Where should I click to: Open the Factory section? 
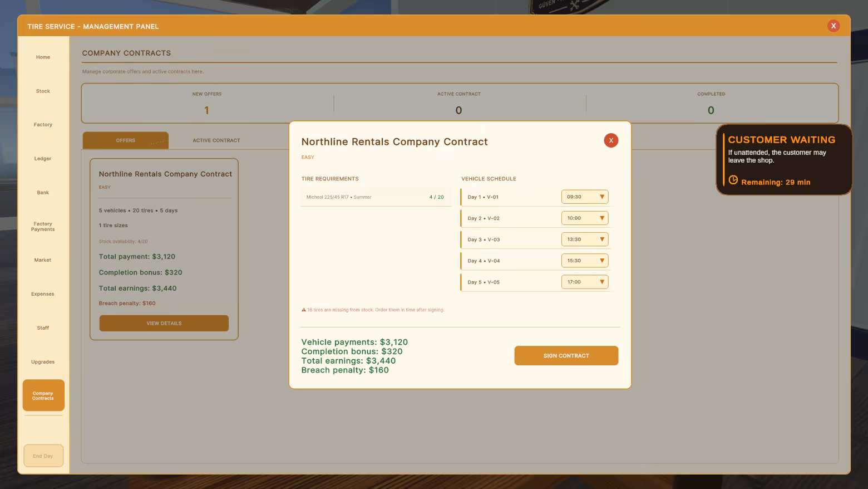pyautogui.click(x=43, y=125)
